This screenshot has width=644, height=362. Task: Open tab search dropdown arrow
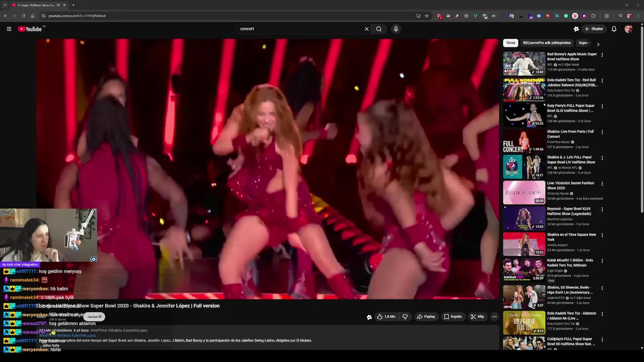pyautogui.click(x=5, y=5)
